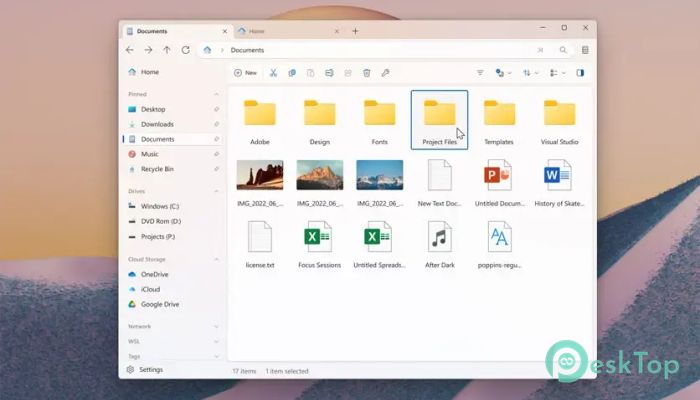Unpin Music using its pin icon
Screen dimensions: 700x400
coord(217,154)
